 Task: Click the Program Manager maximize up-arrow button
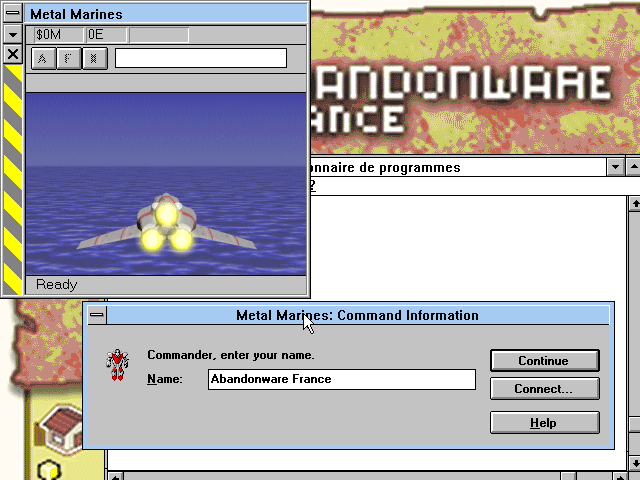click(633, 167)
